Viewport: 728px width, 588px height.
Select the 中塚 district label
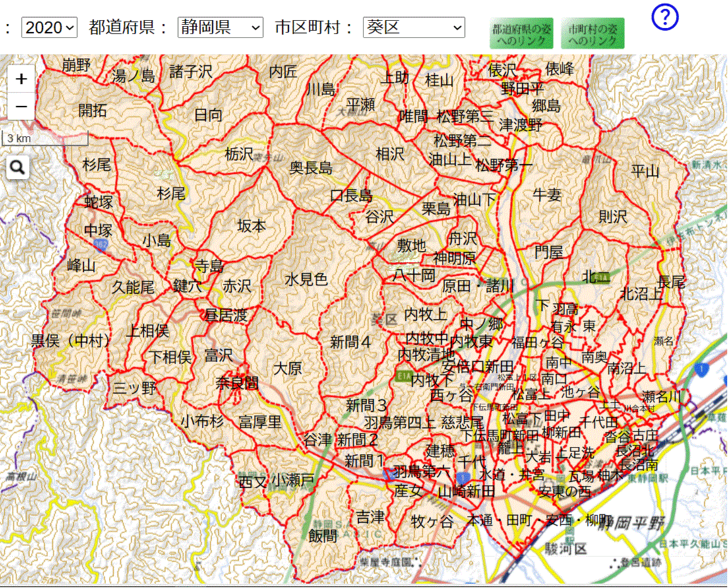[x=98, y=230]
